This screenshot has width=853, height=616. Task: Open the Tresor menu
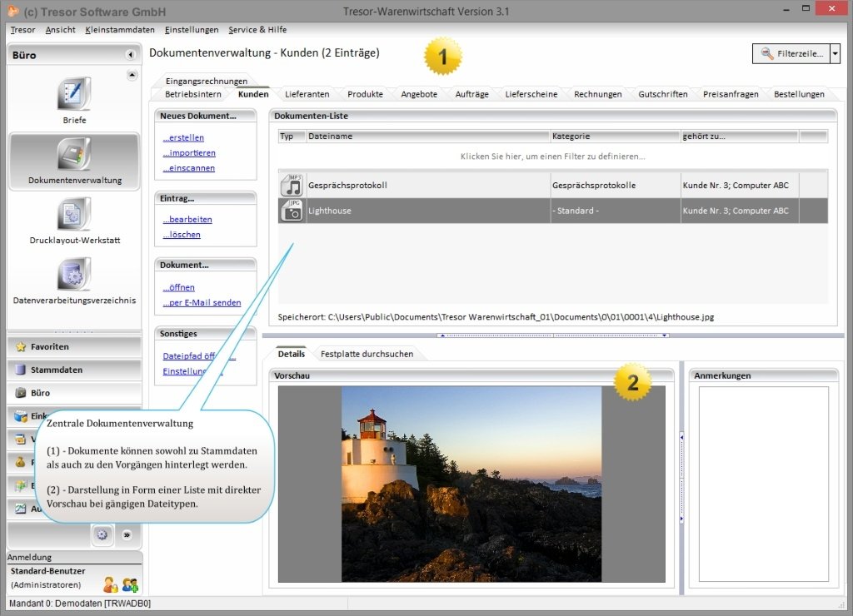22,30
